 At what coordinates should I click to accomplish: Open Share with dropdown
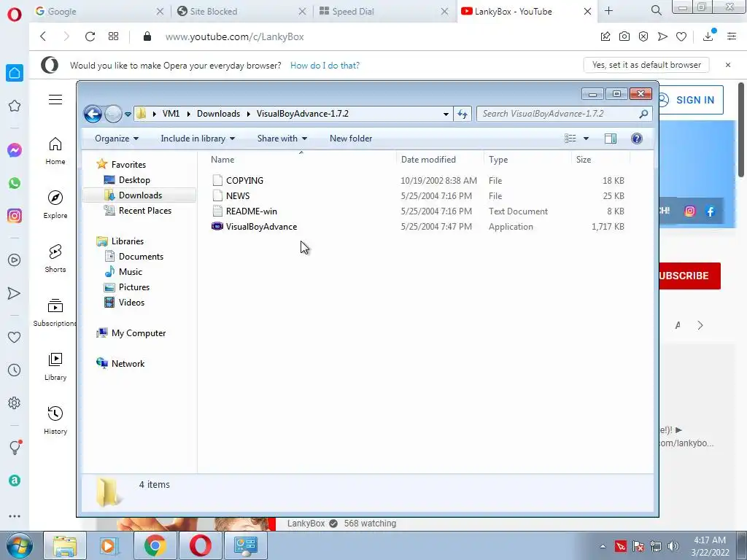(282, 139)
